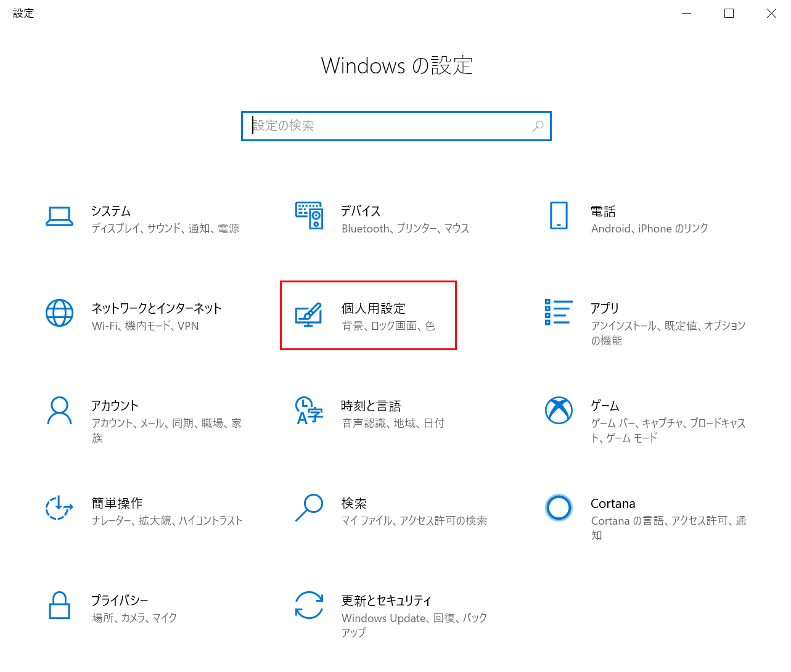Open the Cortana circle icon
The height and width of the screenshot is (672, 791).
(559, 507)
